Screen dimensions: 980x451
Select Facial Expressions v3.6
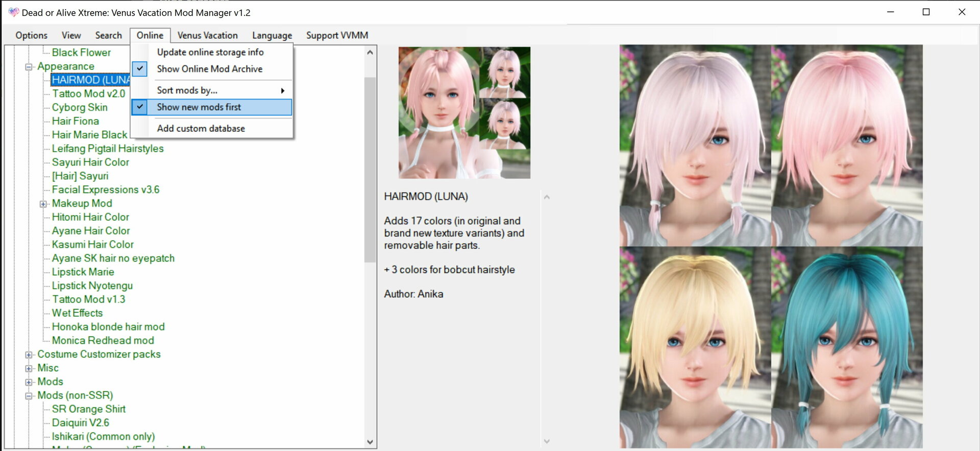point(106,189)
